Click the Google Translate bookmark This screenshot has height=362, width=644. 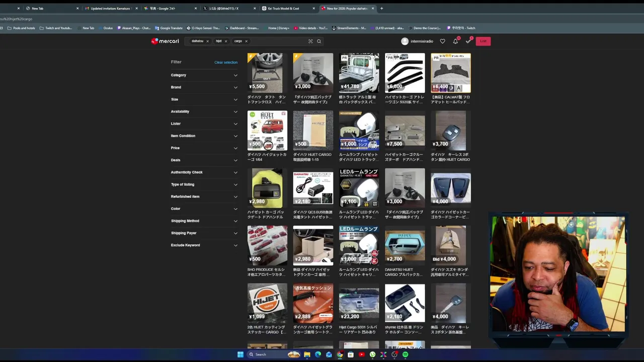169,28
